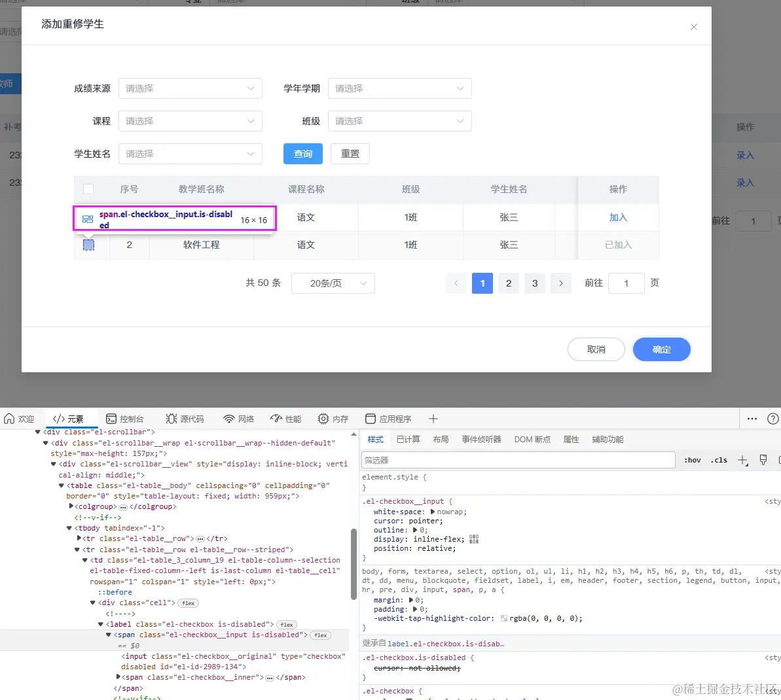Expand the span el-checkbox__inner node
Image resolution: width=781 pixels, height=700 pixels.
click(x=118, y=676)
